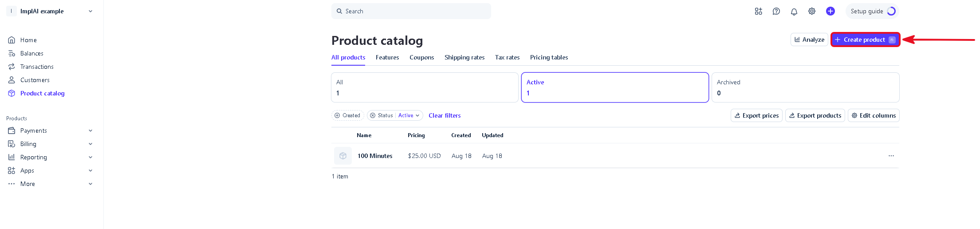
Task: Click the Setup guide progress circle
Action: [891, 11]
